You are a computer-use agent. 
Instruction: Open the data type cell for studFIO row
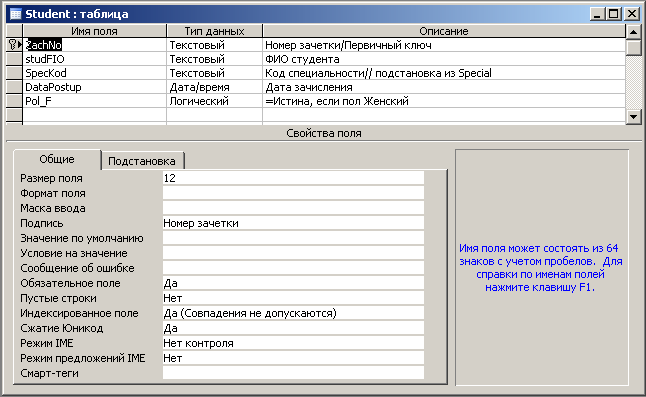[x=215, y=59]
